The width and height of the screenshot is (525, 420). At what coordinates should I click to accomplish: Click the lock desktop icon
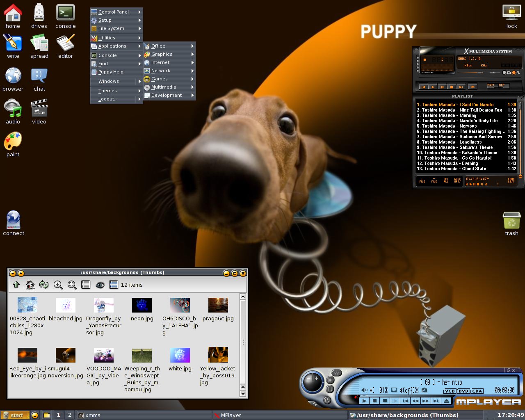pos(511,16)
